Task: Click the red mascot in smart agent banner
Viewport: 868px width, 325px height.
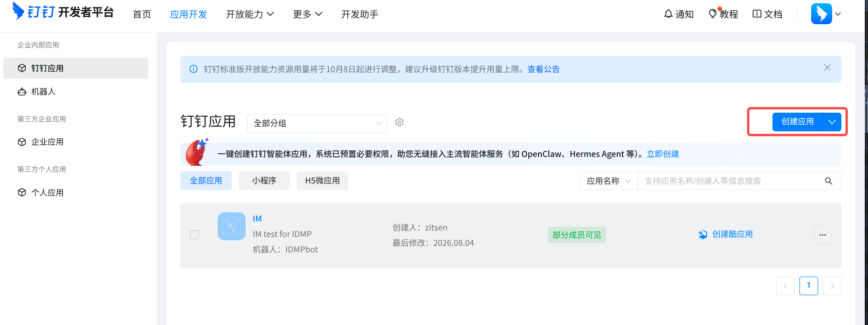Action: pyautogui.click(x=197, y=152)
